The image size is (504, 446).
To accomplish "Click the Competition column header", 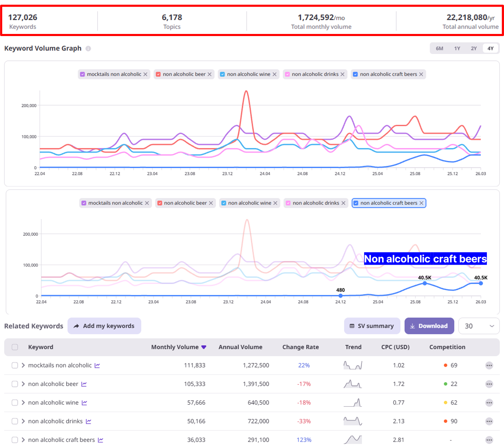I will coord(447,347).
